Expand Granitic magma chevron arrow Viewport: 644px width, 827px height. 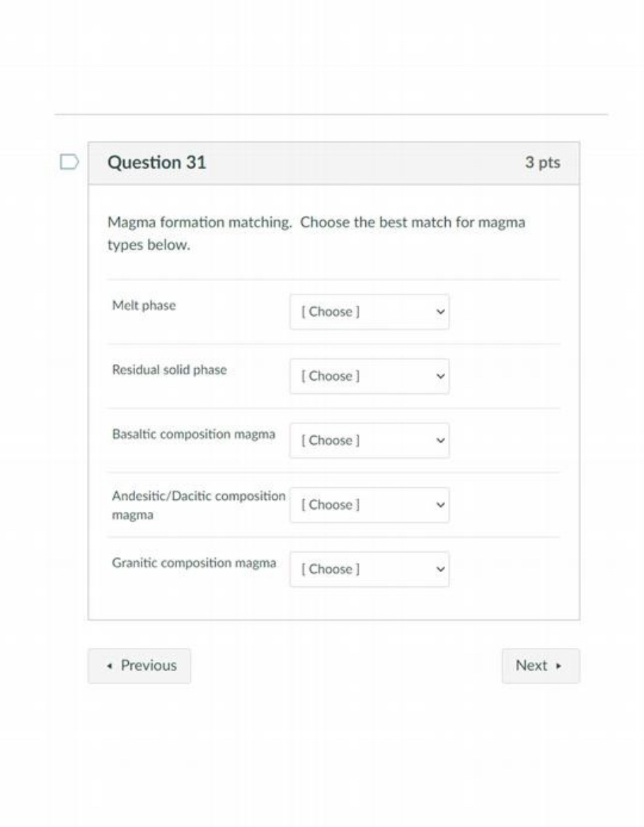coord(439,569)
